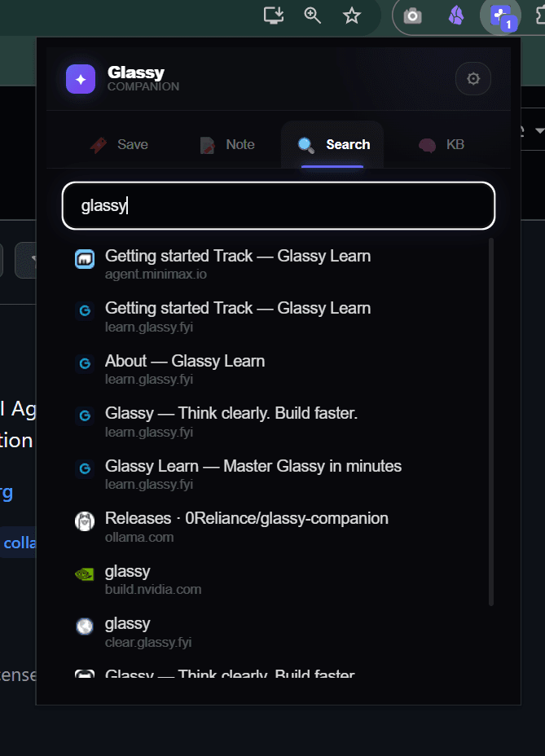Switch to the Note tab

pyautogui.click(x=227, y=145)
